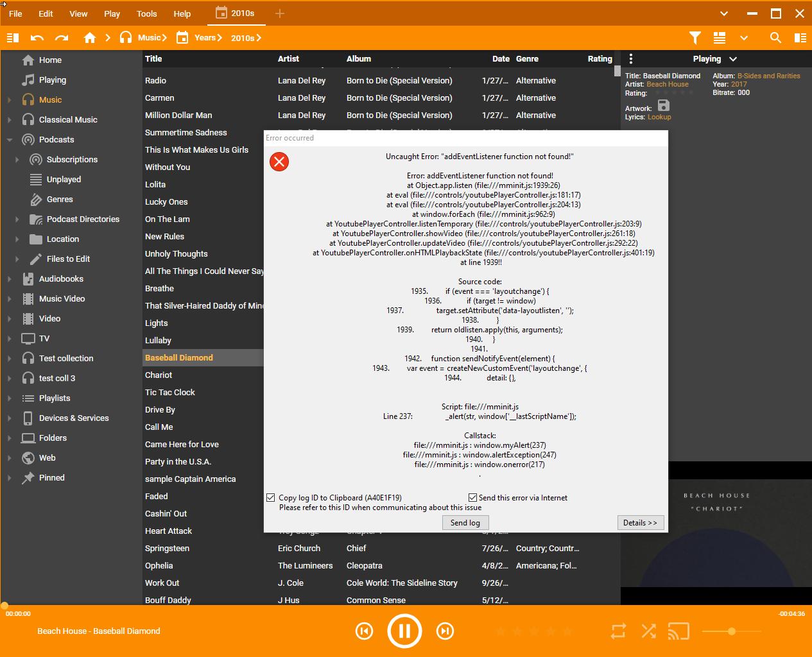Click the filter funnel icon in toolbar
The image size is (812, 657).
695,38
